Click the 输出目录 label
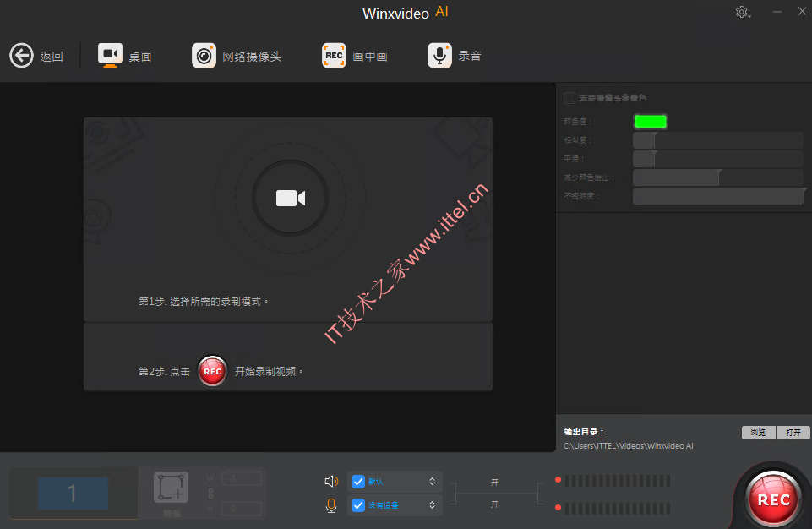The image size is (812, 529). [584, 432]
